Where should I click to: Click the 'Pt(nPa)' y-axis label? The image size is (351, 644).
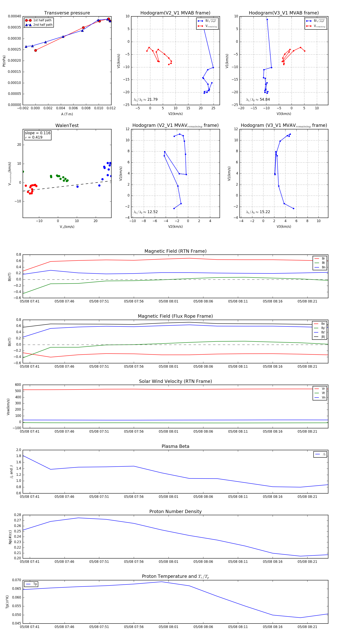pyautogui.click(x=4, y=61)
